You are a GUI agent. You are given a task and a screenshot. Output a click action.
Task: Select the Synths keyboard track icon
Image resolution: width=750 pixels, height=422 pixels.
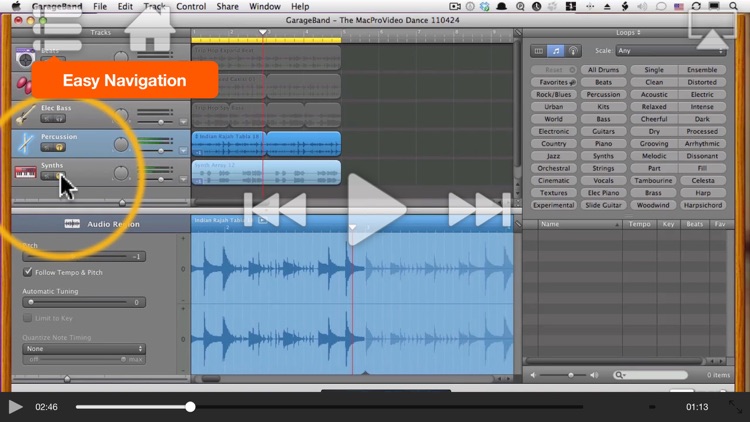25,172
